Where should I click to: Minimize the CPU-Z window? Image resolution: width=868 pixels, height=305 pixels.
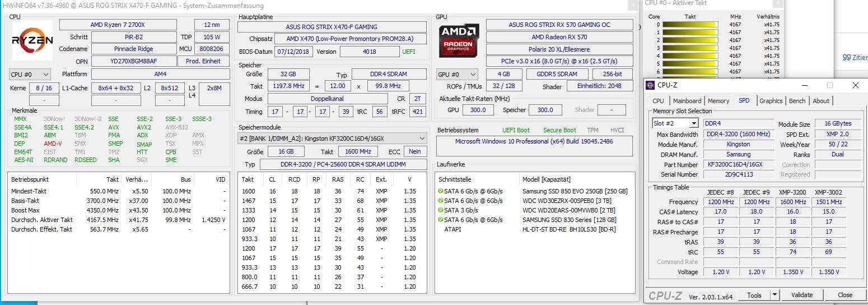coord(805,85)
